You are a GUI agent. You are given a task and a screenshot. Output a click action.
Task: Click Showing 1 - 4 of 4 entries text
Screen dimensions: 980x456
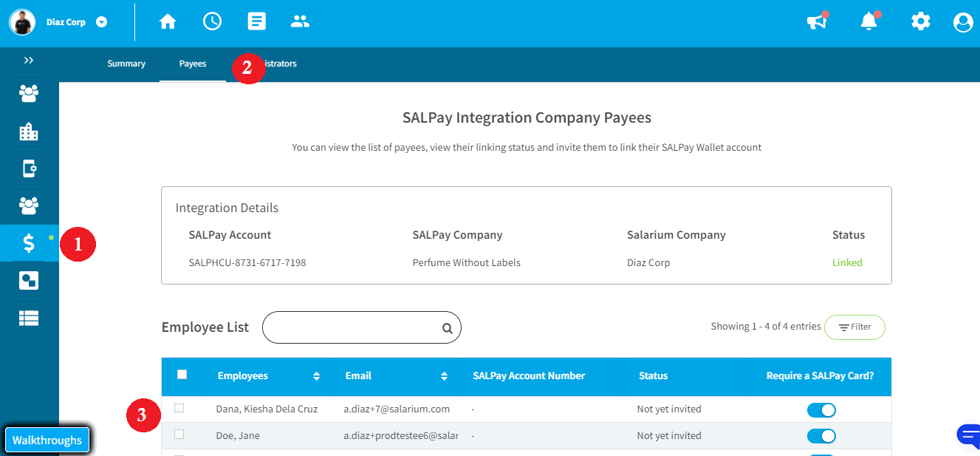[x=766, y=326]
